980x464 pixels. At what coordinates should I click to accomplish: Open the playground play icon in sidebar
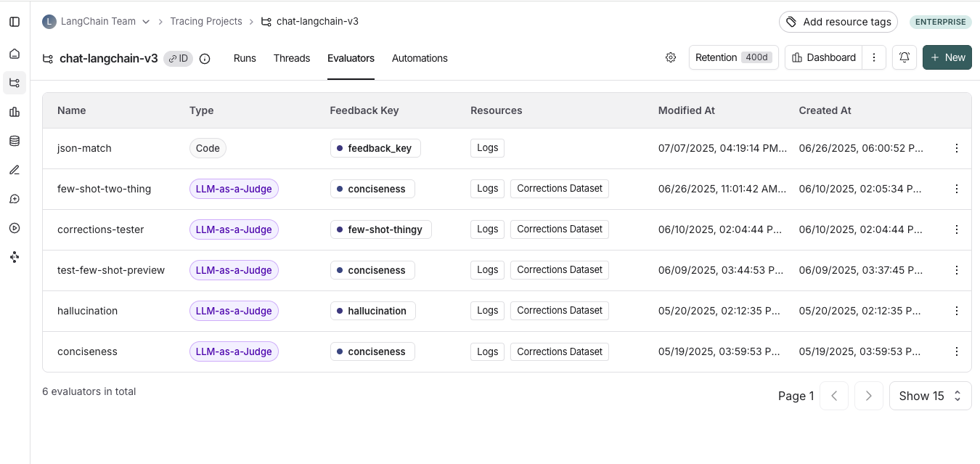[15, 228]
